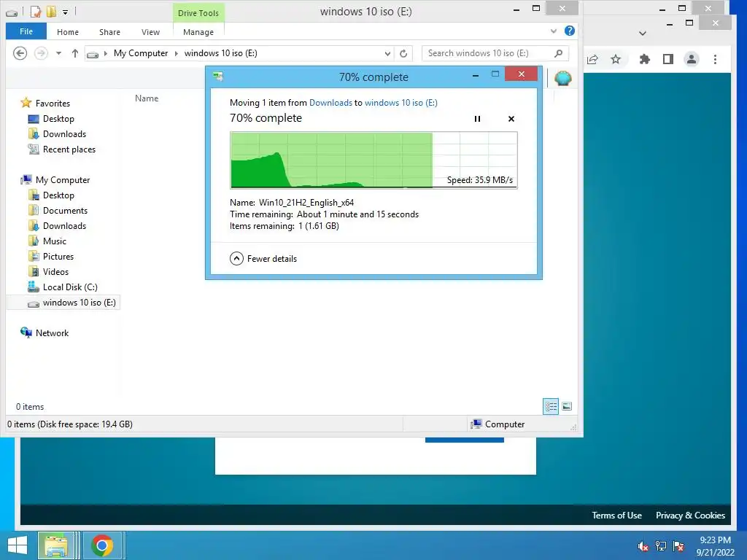Open Videos folder in navigation pane

(x=49, y=271)
